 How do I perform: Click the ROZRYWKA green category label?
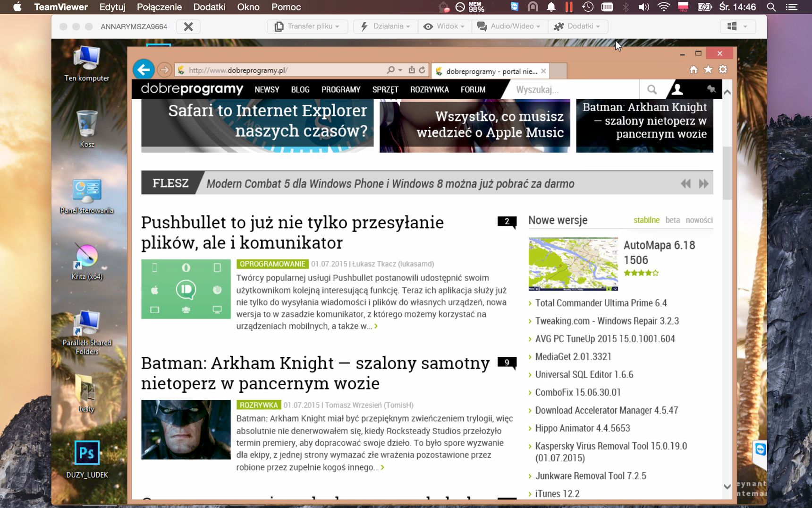(x=259, y=405)
